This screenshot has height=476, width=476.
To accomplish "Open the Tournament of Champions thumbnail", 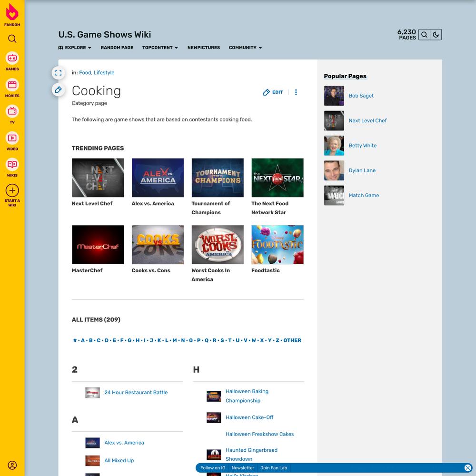I will [218, 178].
